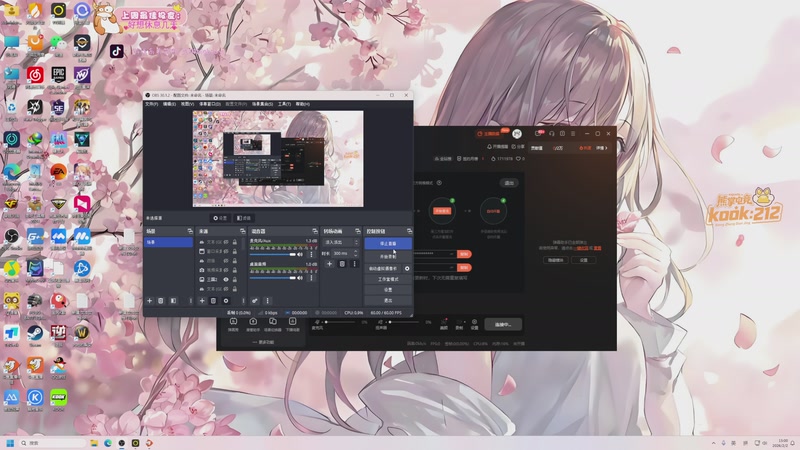Step transition duration 300 ms spinner
800x450 pixels.
click(356, 253)
